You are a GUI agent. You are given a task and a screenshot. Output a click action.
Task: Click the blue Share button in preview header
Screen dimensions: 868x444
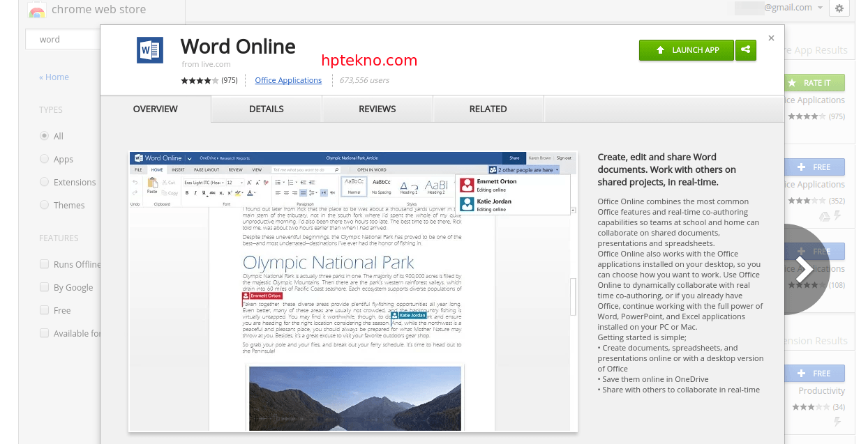tap(514, 158)
